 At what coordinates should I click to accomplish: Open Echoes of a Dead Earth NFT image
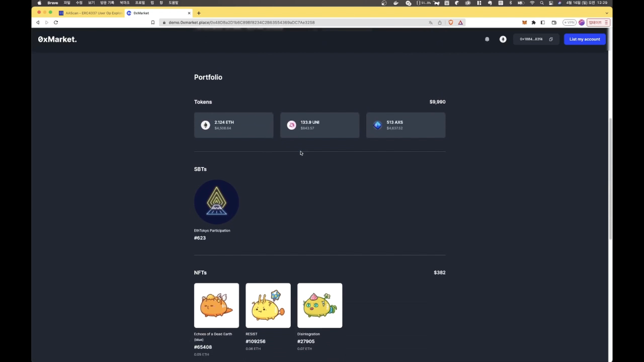point(216,305)
